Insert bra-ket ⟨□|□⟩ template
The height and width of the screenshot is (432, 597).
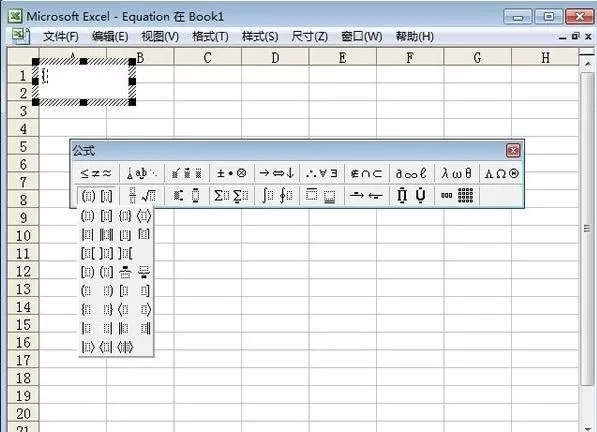[x=125, y=347]
